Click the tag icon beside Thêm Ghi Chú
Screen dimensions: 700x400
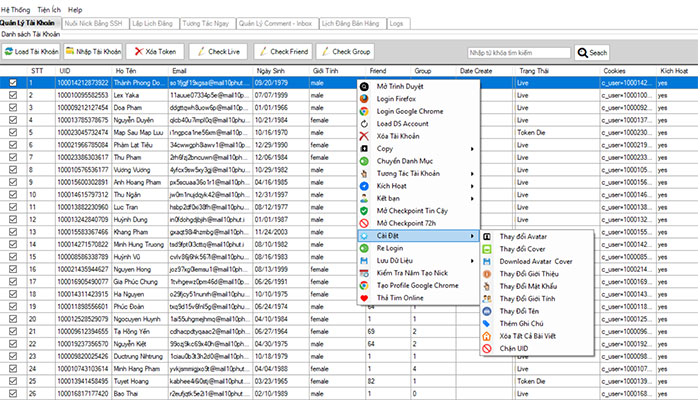[487, 324]
